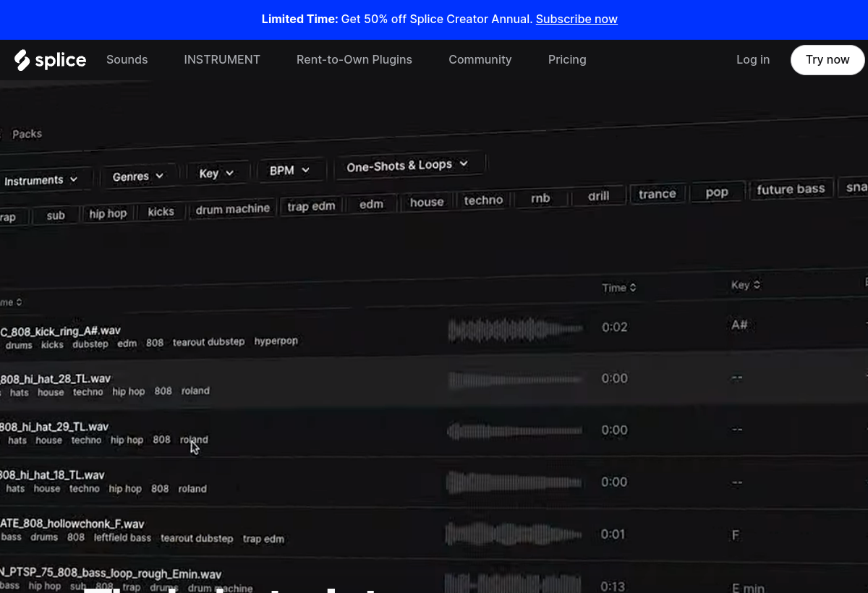
Task: Click the 0:02 time value
Action: [615, 327]
